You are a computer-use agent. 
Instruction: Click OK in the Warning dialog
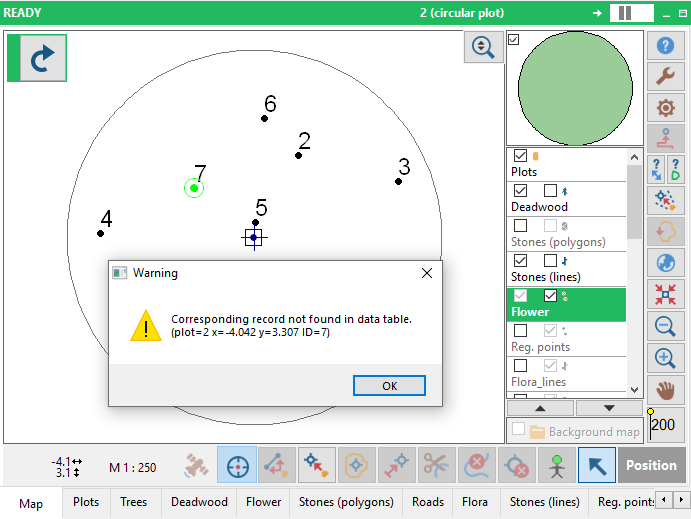[389, 386]
